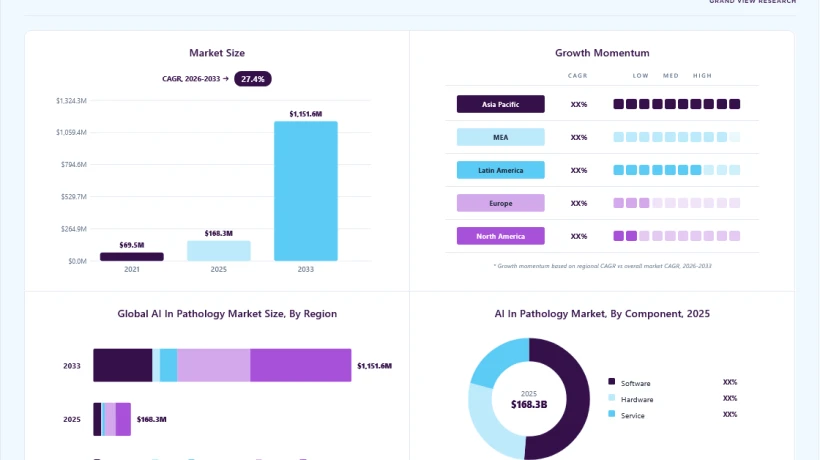Viewport: 820px width, 460px height.
Task: Click the Service legend color swatch
Action: (x=611, y=414)
